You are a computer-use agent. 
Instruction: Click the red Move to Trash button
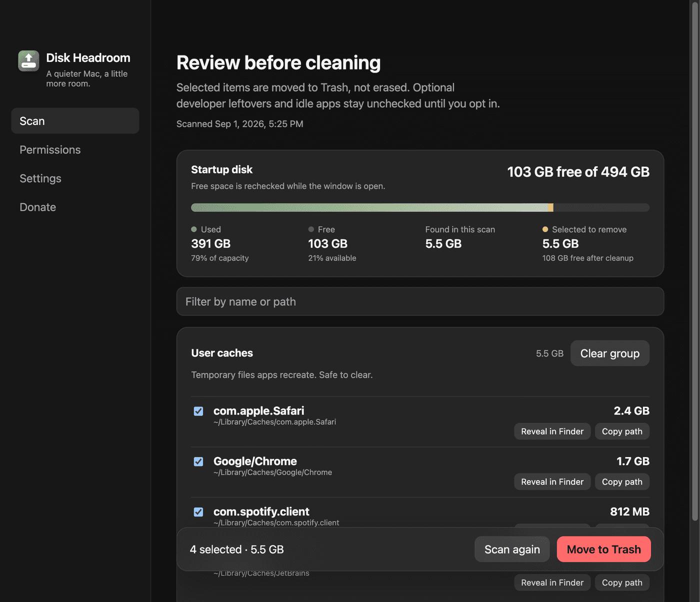[604, 549]
